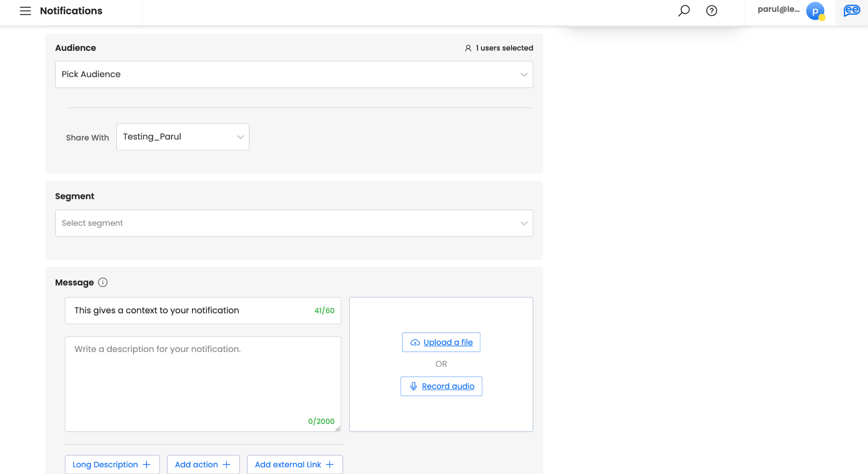The height and width of the screenshot is (474, 868).
Task: Click the notification description text area
Action: [203, 383]
